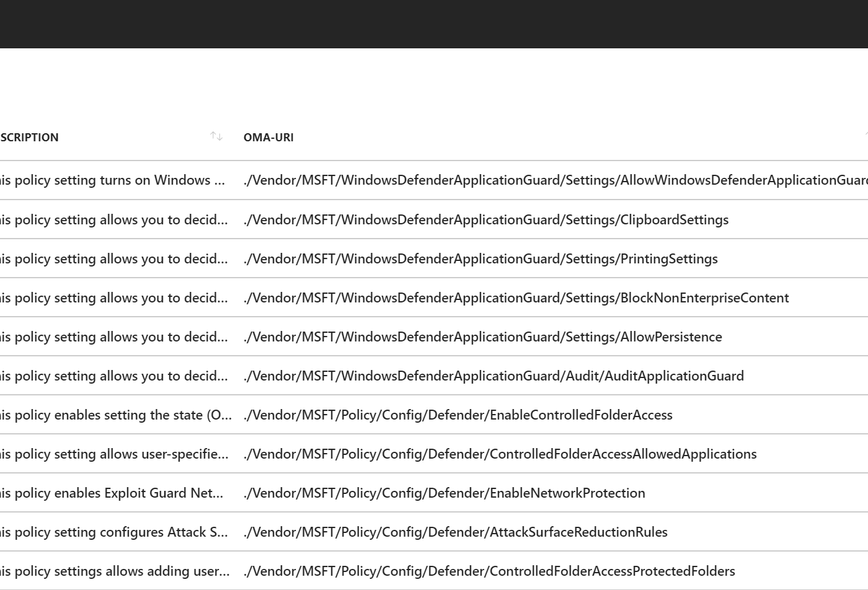
Task: Open the AttackSurfaceReductionRules policy entry
Action: (x=456, y=532)
